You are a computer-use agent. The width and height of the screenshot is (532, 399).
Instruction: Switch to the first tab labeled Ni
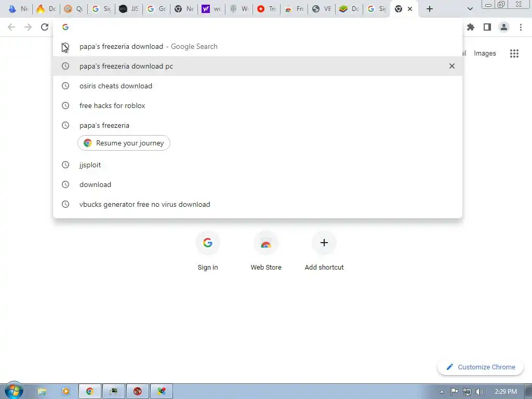click(19, 9)
